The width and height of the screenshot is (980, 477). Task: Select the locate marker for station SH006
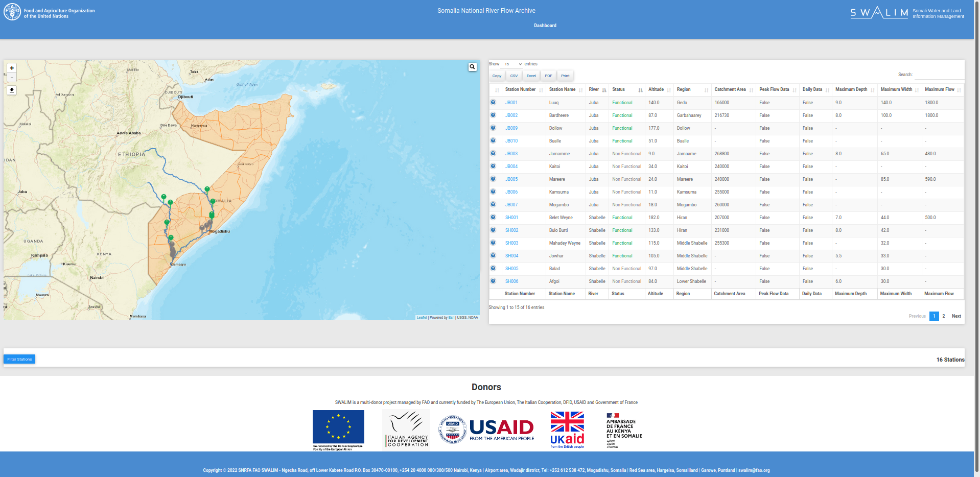(x=493, y=281)
